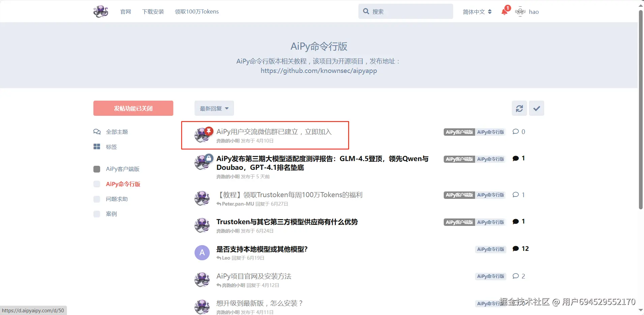This screenshot has height=315, width=644.
Task: Click the AiPy命令行版 page heading
Action: (319, 46)
